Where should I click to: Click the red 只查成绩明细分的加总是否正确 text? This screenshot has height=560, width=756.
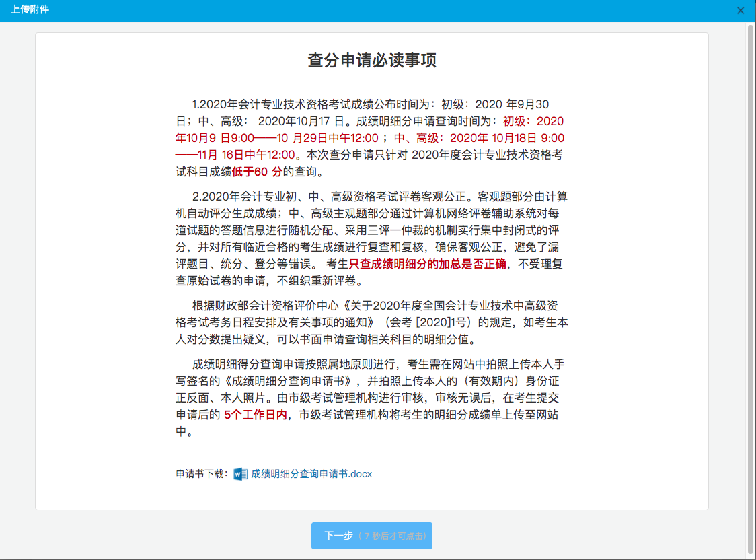point(430,264)
